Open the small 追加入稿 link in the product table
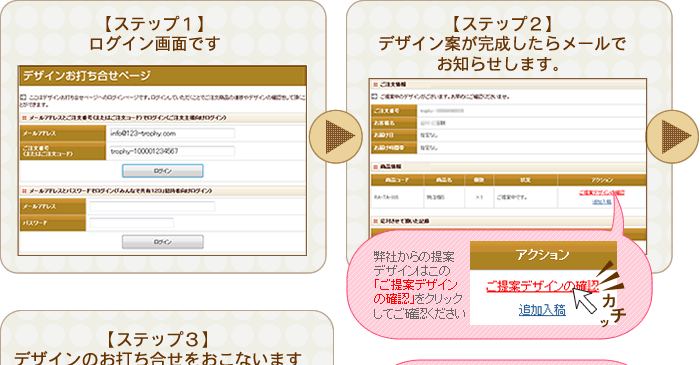The width and height of the screenshot is (700, 365). click(602, 202)
